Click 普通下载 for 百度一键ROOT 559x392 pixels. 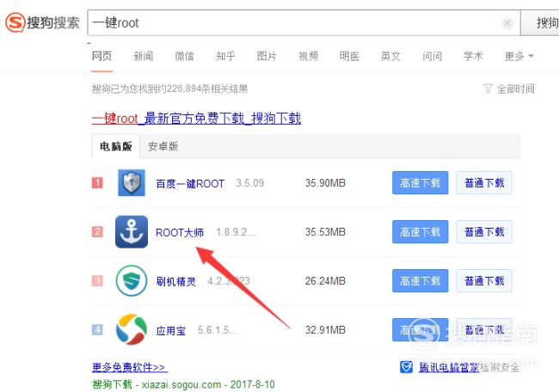point(484,183)
